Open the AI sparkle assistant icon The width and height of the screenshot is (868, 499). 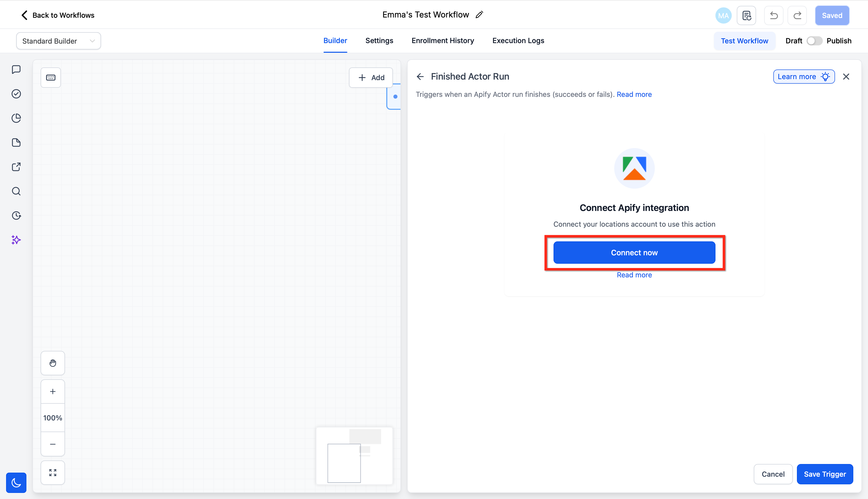pos(16,240)
